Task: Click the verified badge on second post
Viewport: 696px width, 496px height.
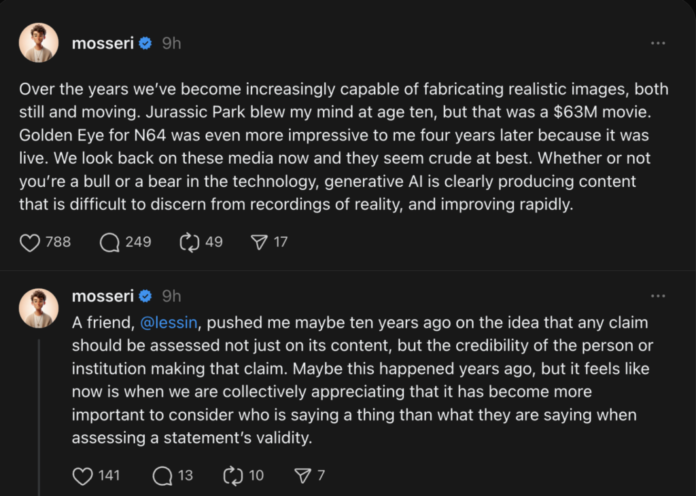Action: pos(145,297)
